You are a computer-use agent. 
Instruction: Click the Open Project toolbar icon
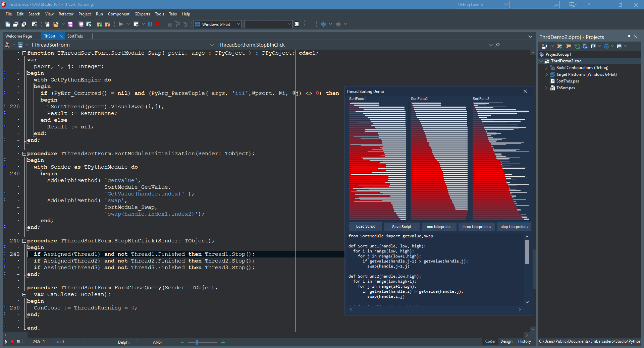click(x=89, y=24)
